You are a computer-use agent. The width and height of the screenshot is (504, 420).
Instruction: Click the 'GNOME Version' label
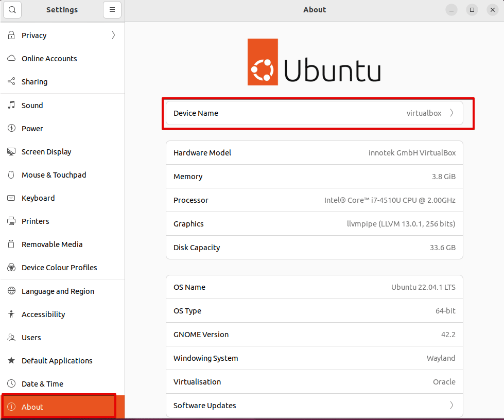click(x=201, y=335)
